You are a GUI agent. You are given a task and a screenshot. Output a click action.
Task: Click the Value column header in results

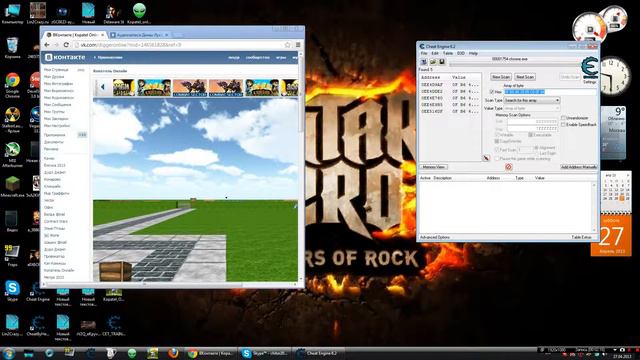[x=459, y=77]
